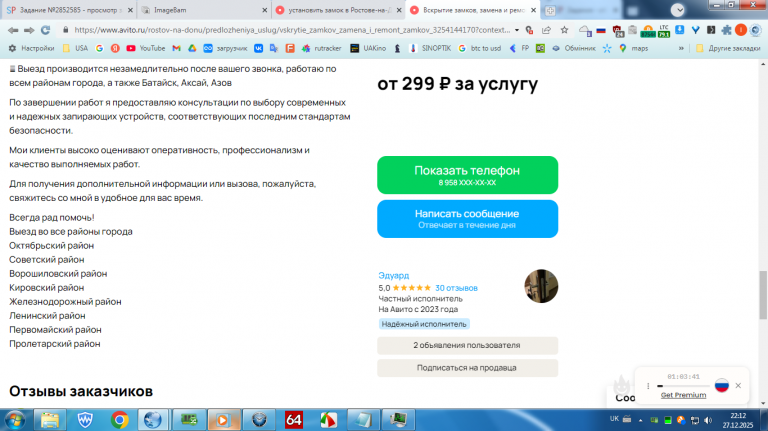Open the Другие закладки folder

[728, 48]
